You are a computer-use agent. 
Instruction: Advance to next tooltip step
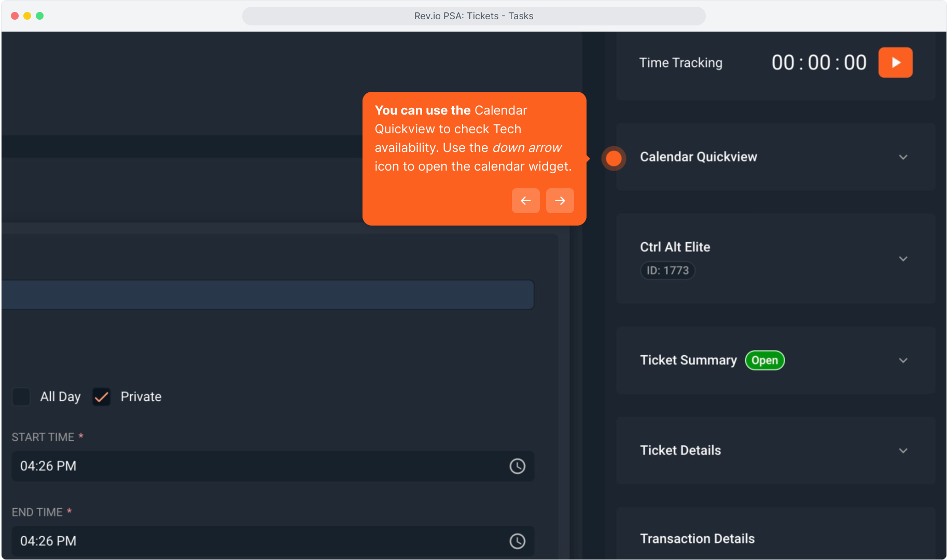coord(560,201)
